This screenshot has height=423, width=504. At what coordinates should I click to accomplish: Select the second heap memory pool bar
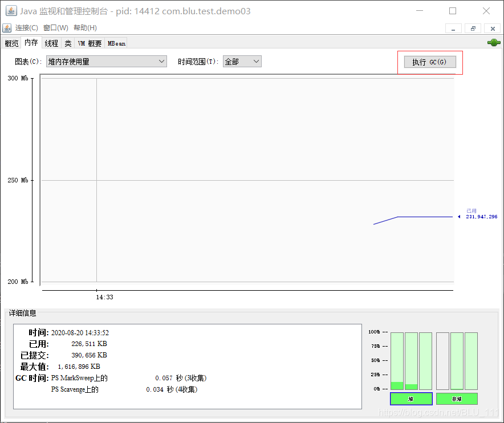click(x=411, y=361)
